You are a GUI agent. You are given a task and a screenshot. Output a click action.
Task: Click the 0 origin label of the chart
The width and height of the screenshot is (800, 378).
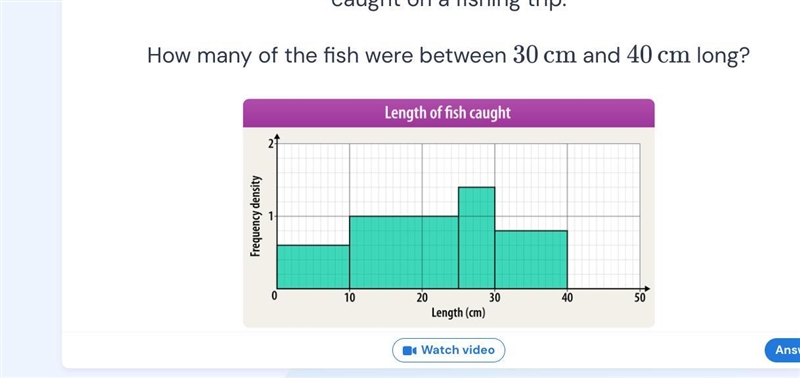click(274, 296)
